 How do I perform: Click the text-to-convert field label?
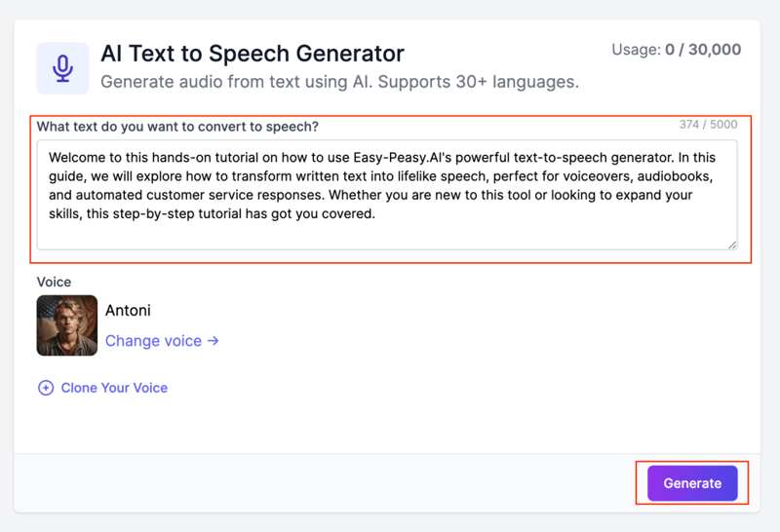[x=177, y=127]
